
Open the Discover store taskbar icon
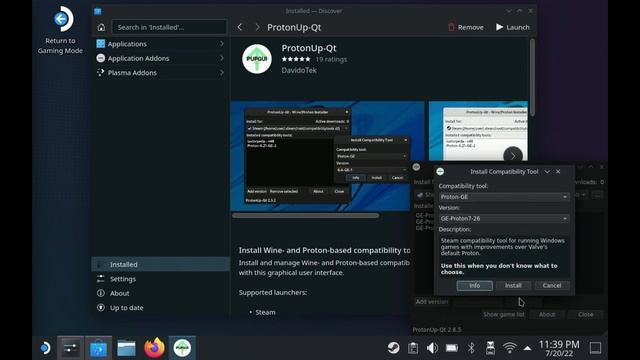[98, 348]
